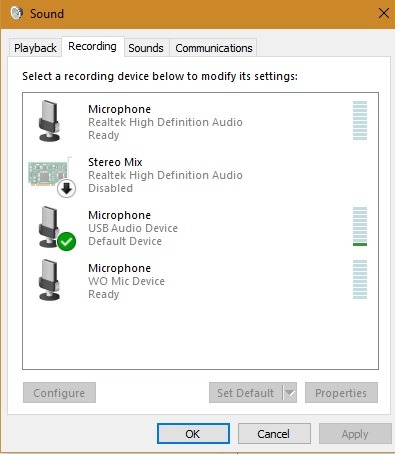This screenshot has width=395, height=454.
Task: Click the WO Mic Device microphone icon
Action: 49,280
